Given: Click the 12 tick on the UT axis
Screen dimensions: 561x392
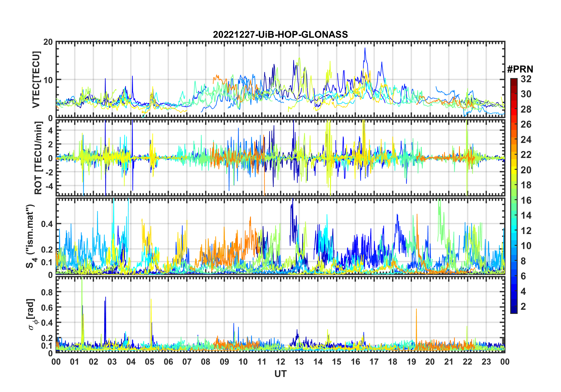Looking at the screenshot, I should pos(280,362).
